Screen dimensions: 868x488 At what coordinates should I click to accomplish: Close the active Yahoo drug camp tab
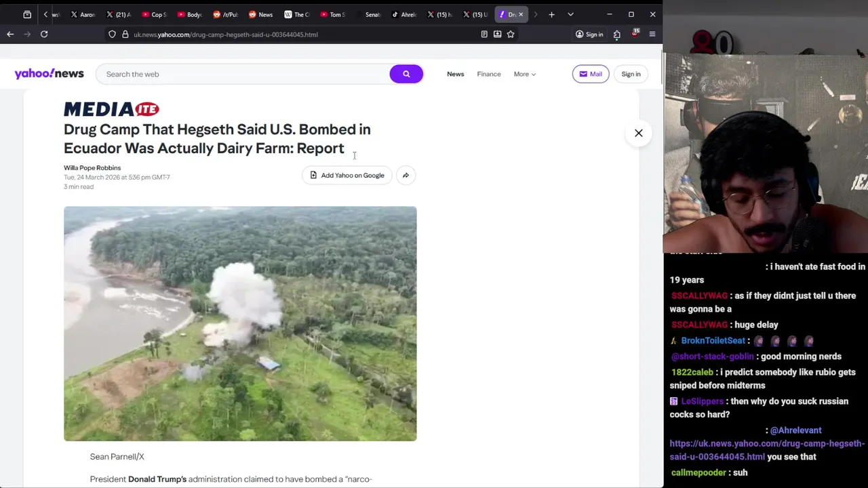[521, 14]
